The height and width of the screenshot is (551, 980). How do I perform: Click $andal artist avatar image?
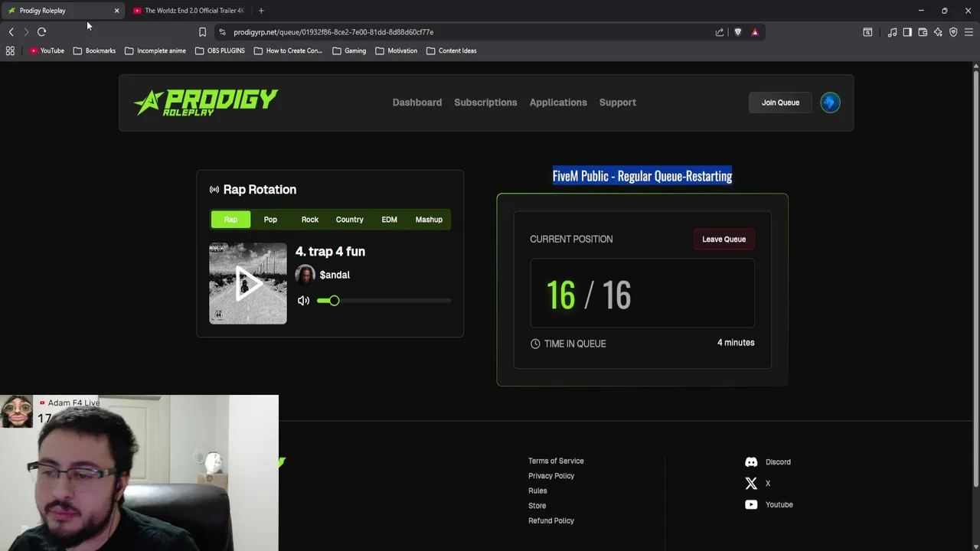click(x=305, y=275)
